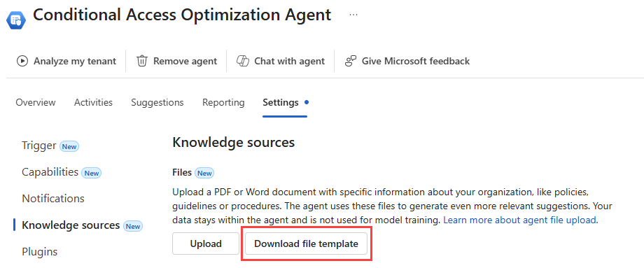This screenshot has width=644, height=268.
Task: Open Plugins settings section
Action: [39, 251]
